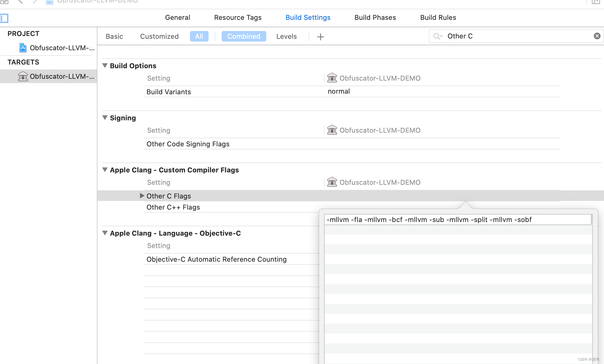Viewport: 604px width, 364px height.
Task: Toggle the left sidebar panel icon
Action: (x=4, y=18)
